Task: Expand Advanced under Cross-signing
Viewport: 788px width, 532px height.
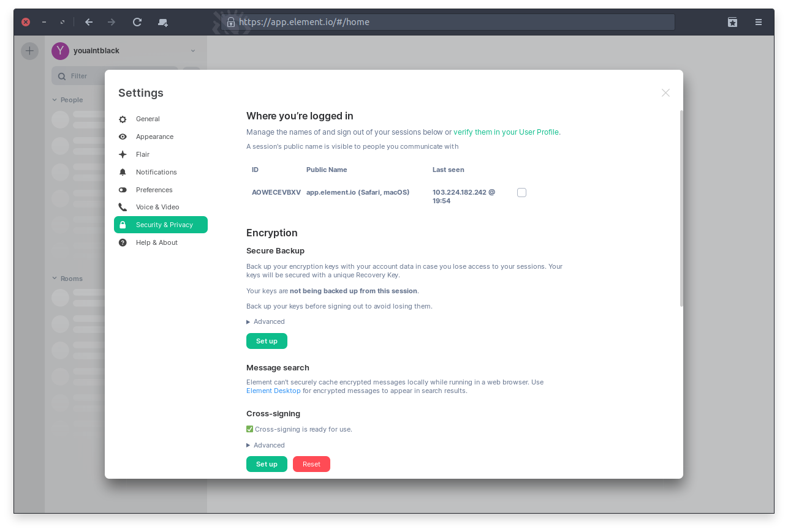Action: pos(265,446)
